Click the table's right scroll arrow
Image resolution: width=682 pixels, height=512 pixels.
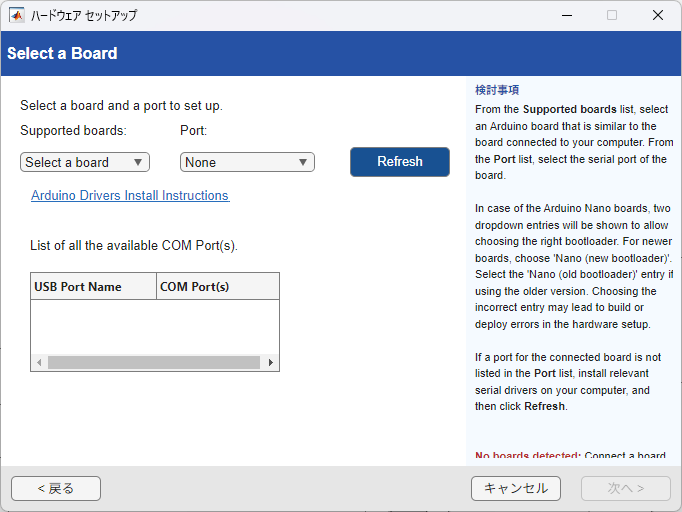click(271, 362)
